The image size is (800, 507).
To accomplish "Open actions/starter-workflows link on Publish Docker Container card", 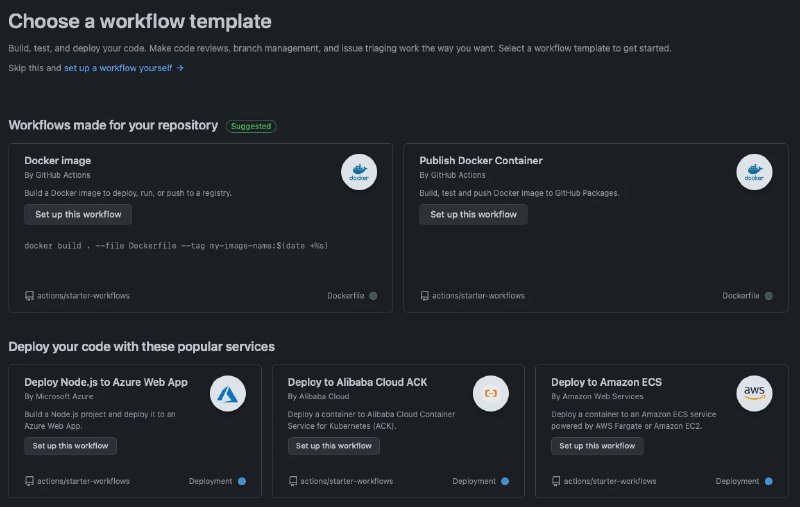I will pos(479,296).
